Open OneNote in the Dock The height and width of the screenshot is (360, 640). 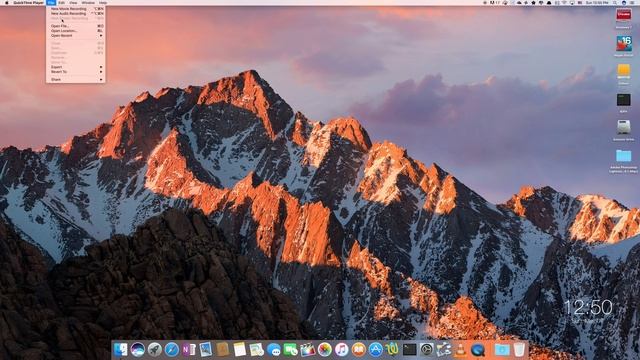click(x=189, y=350)
